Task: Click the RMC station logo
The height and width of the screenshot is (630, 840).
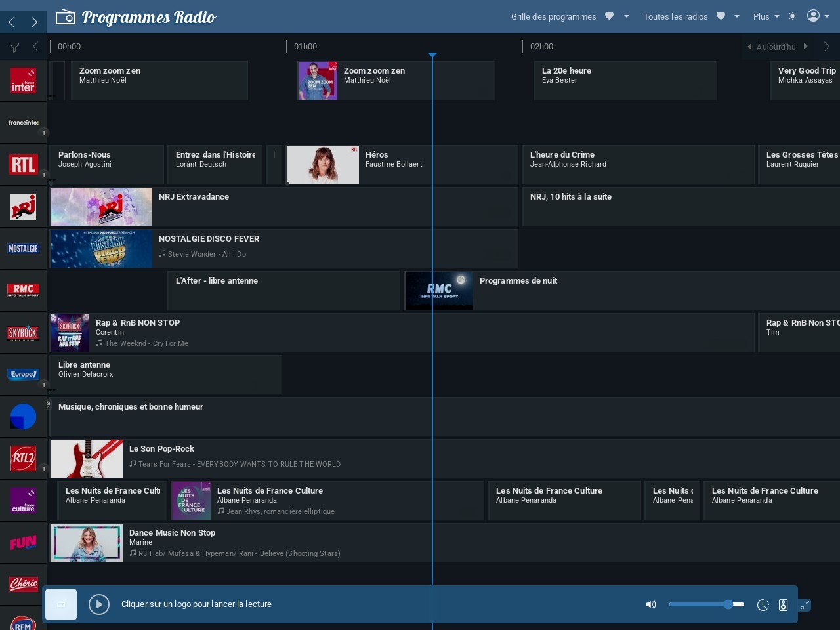Action: point(23,290)
